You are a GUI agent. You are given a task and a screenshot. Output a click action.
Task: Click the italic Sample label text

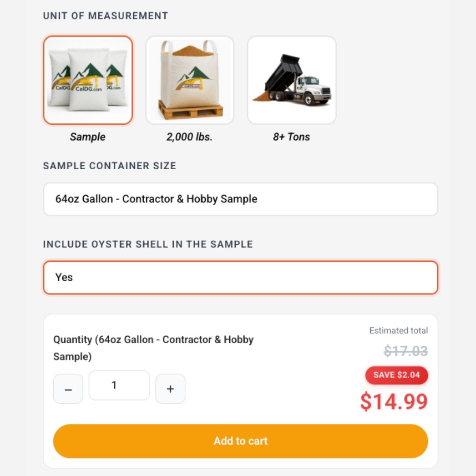click(x=88, y=137)
